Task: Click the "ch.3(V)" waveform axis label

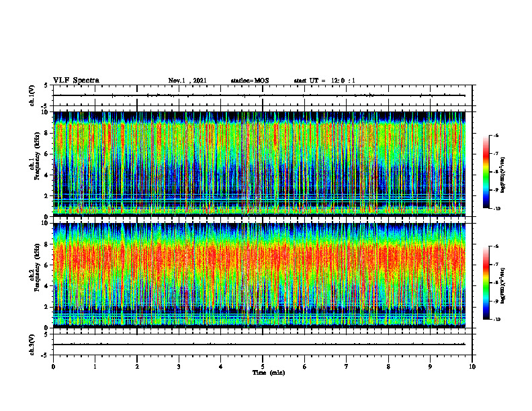Action: click(x=32, y=345)
